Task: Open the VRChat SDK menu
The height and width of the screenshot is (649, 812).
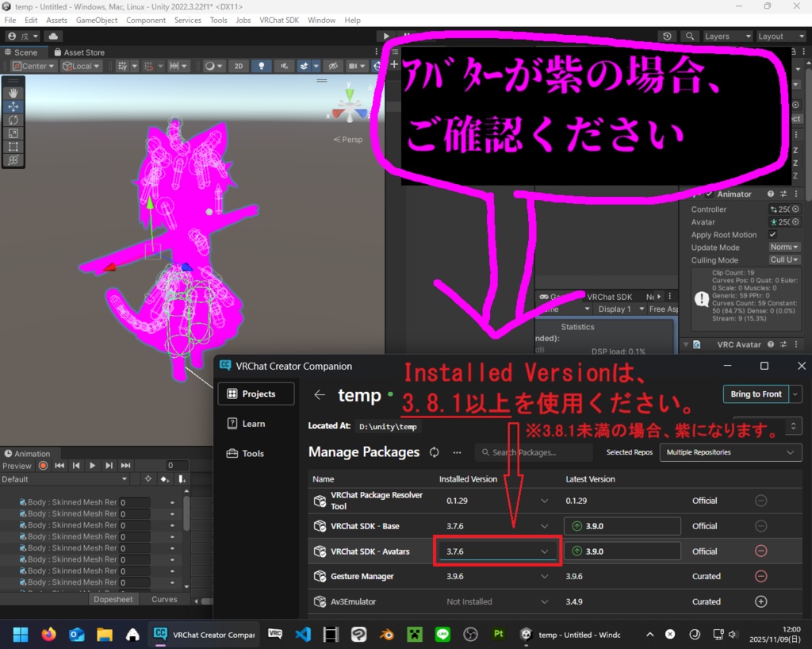Action: click(279, 20)
